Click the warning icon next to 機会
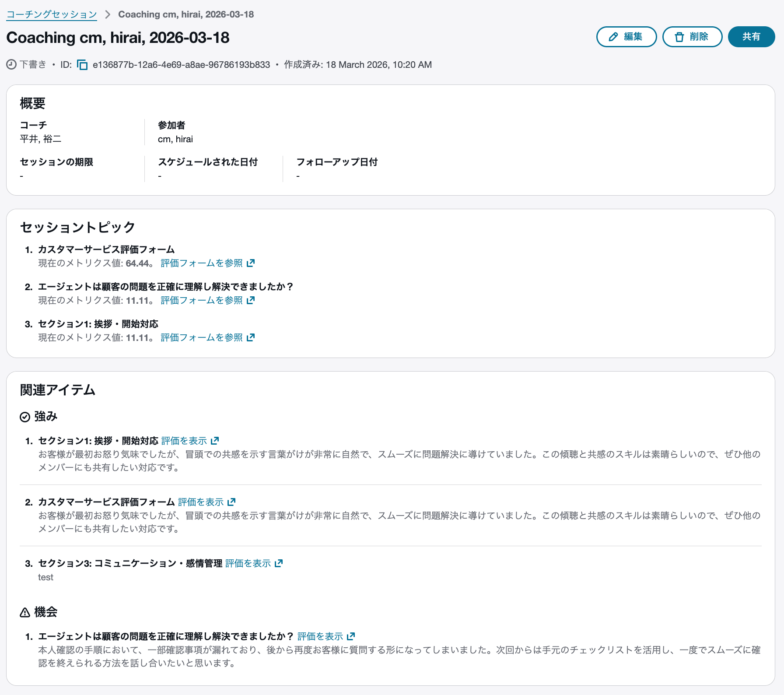 [24, 612]
